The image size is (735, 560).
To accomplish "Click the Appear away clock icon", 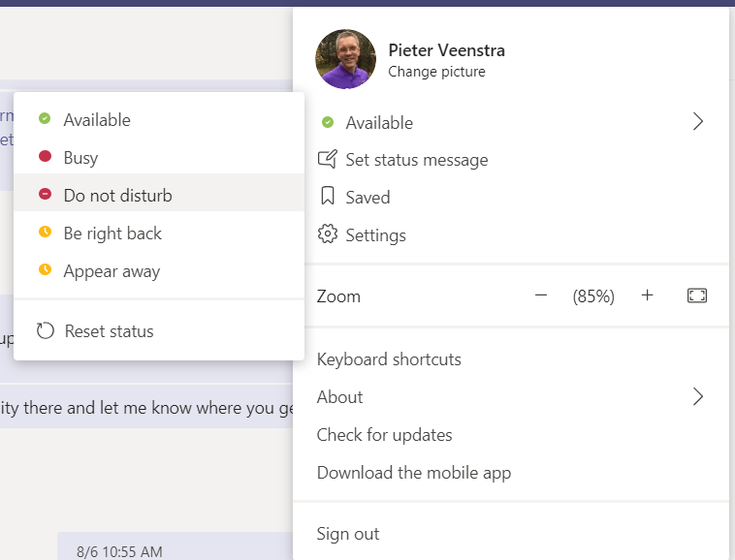I will [45, 269].
